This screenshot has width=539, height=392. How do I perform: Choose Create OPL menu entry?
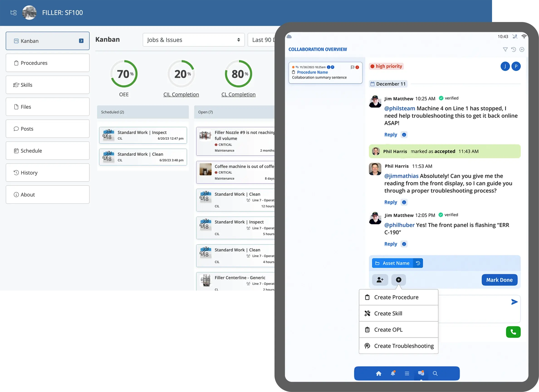[x=399, y=330]
